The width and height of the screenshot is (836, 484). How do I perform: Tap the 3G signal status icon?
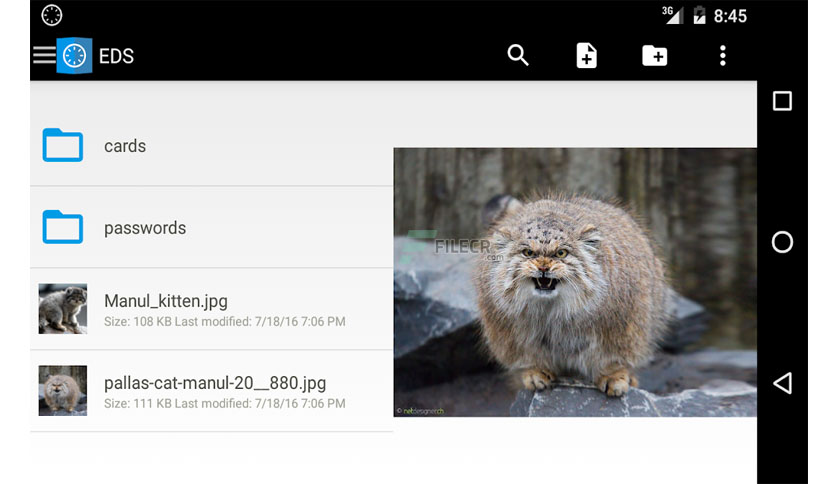pos(672,15)
